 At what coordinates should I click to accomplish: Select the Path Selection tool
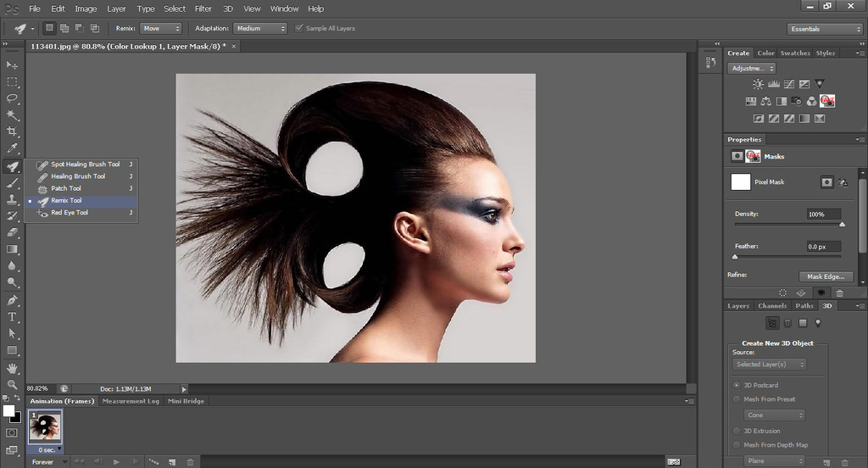coord(12,333)
